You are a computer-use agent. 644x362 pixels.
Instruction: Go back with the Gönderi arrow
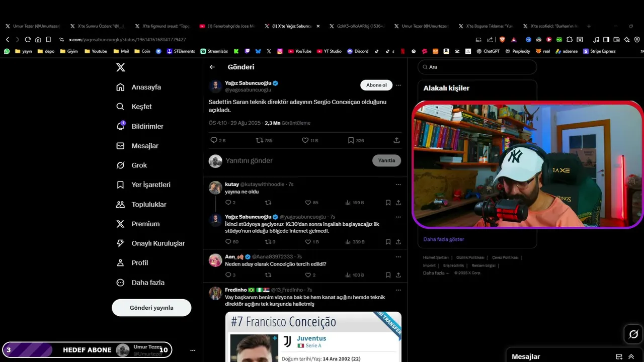212,67
